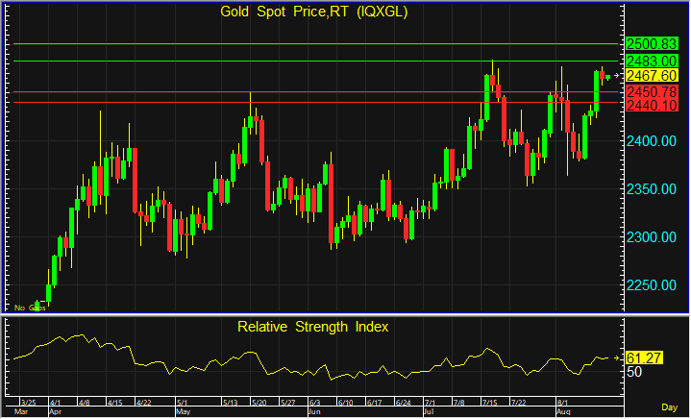Click the 'May' month label on time axis
691x419 pixels.
pos(183,411)
